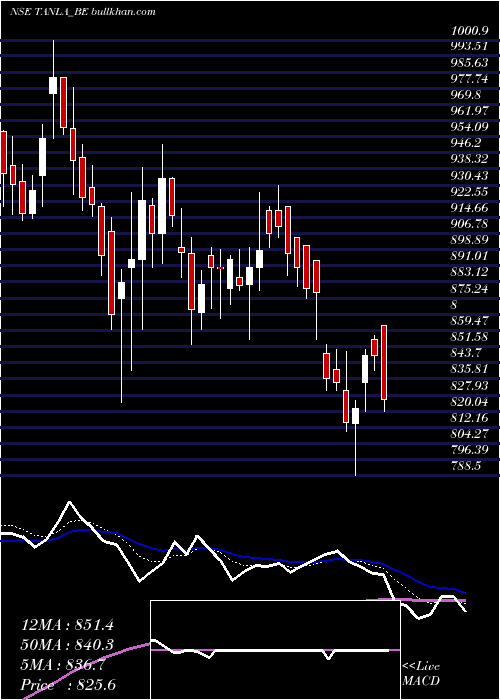The height and width of the screenshot is (700, 500).
Task: Click the 835.81 axis label
Action: [471, 369]
